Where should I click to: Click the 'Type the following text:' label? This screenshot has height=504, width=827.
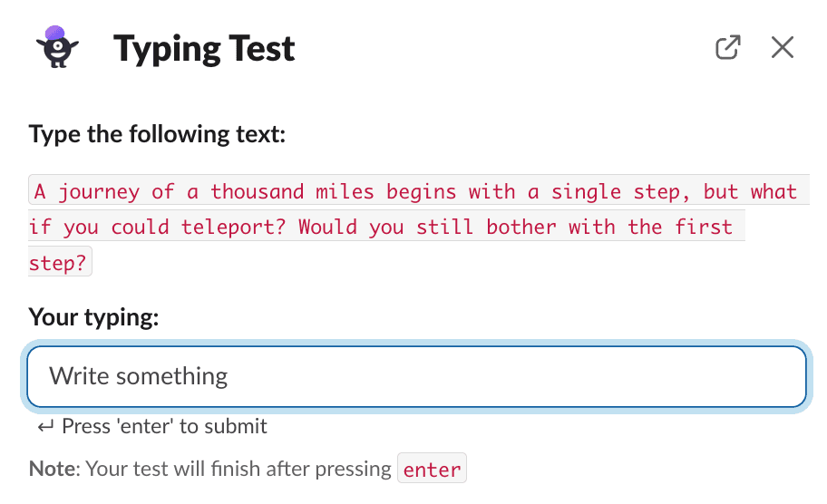[x=157, y=134]
